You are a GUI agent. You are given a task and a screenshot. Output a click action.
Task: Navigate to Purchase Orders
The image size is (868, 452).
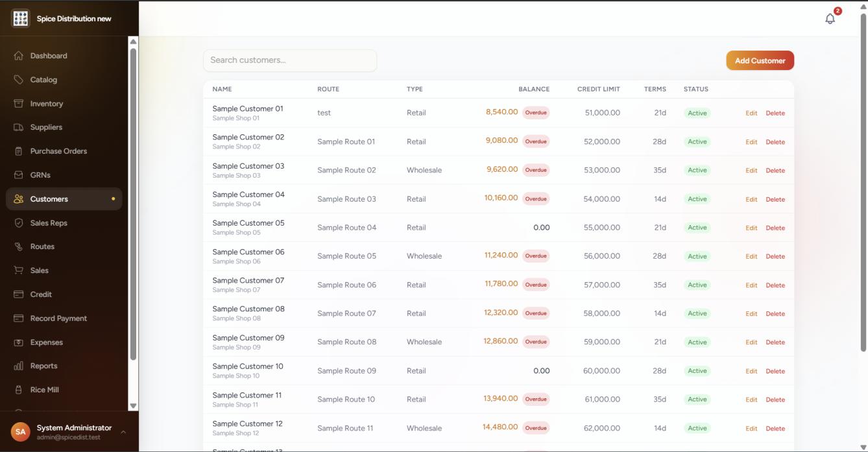click(x=64, y=151)
